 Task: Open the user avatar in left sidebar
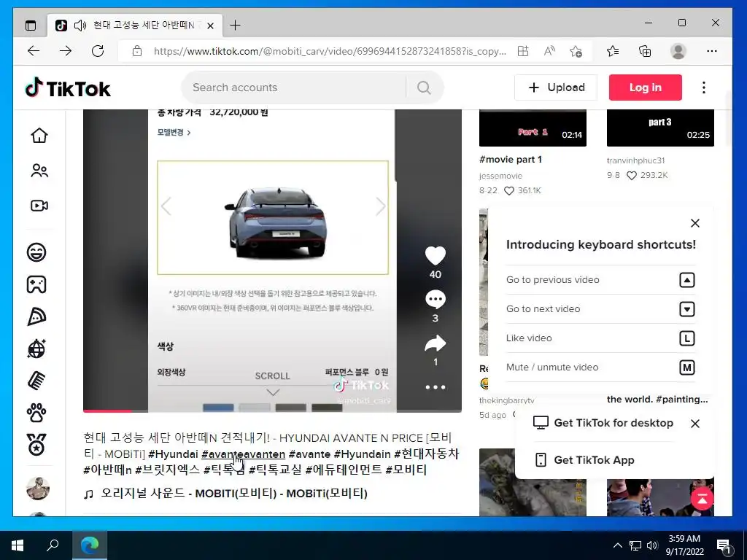click(x=38, y=488)
